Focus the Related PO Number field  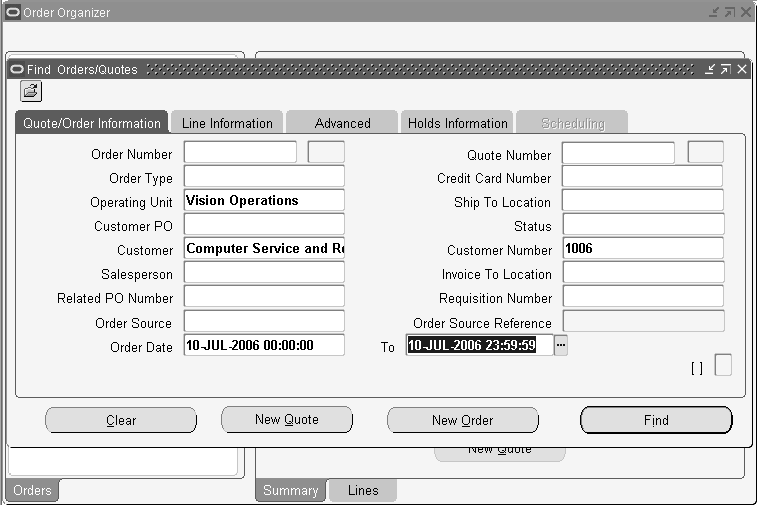click(x=264, y=296)
